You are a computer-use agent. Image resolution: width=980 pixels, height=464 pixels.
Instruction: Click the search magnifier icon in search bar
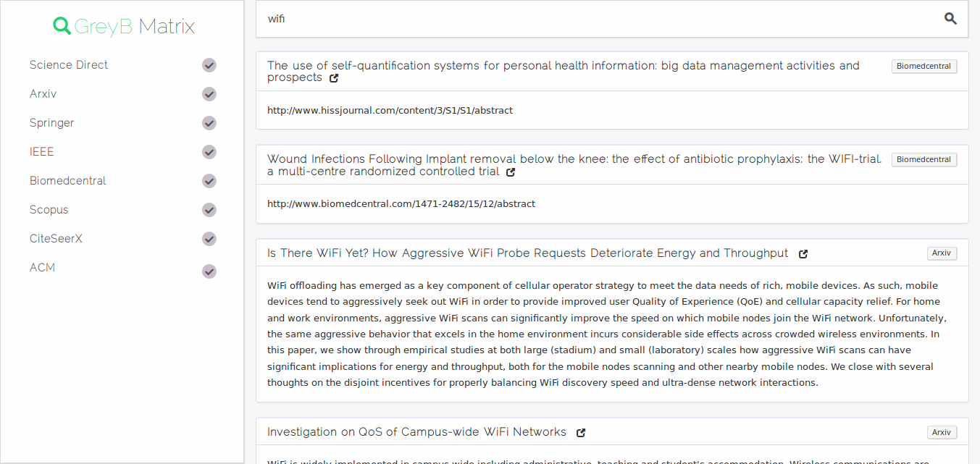click(950, 19)
